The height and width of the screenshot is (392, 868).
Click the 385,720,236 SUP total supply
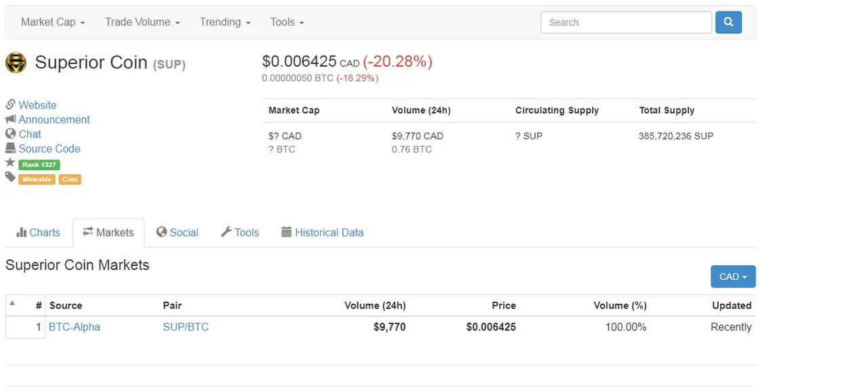pyautogui.click(x=676, y=136)
